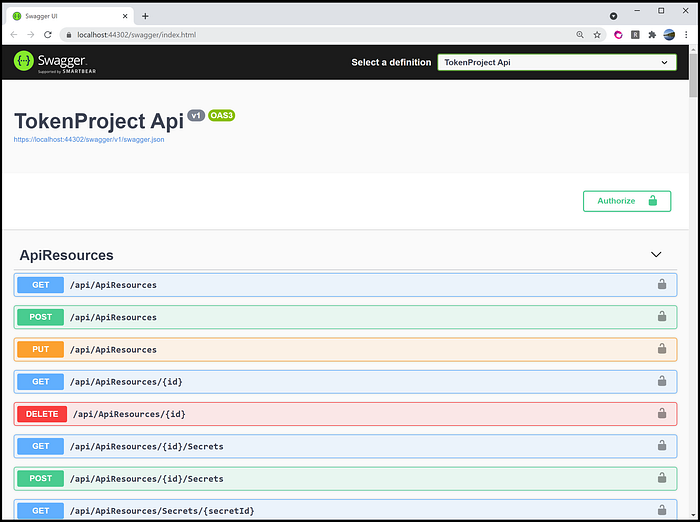Expand GET /api/ApiResources/Secrets/{secretId} operation

(345, 510)
